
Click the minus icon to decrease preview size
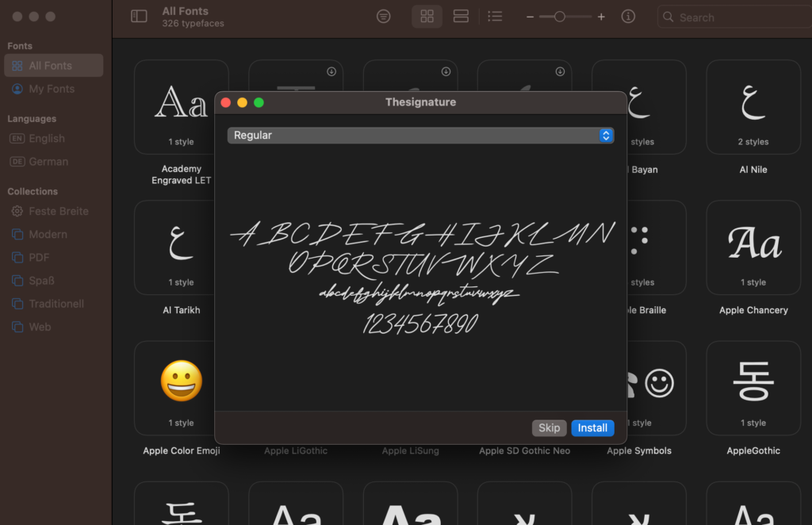(x=530, y=17)
